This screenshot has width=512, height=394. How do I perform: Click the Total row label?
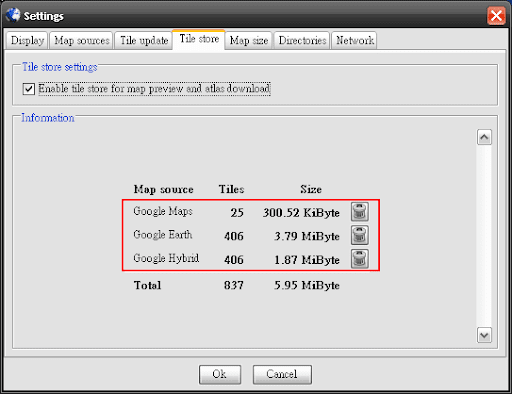[x=147, y=285]
